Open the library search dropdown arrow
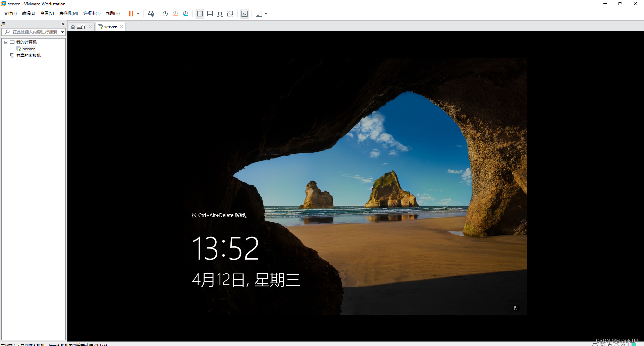 pos(63,32)
